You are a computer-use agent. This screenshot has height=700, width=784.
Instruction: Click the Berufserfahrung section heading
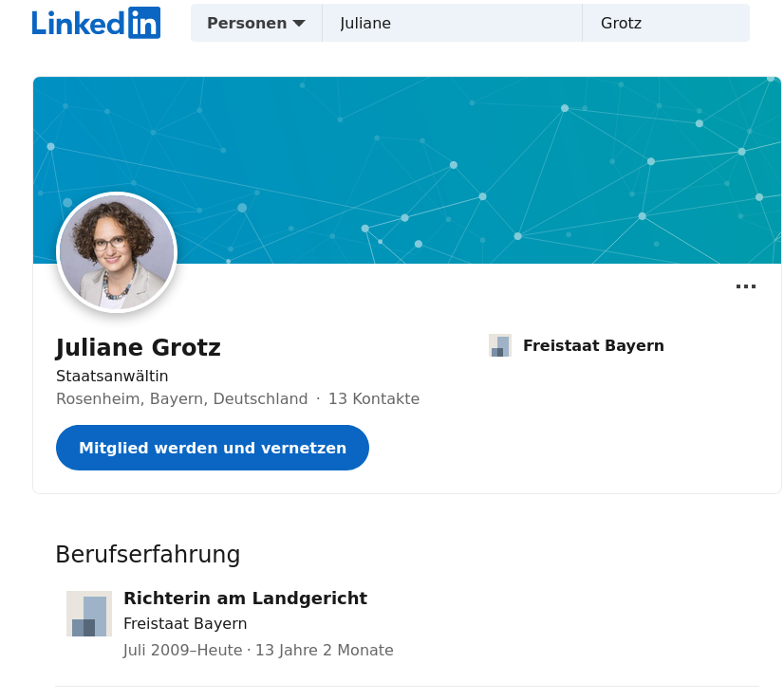coord(148,554)
